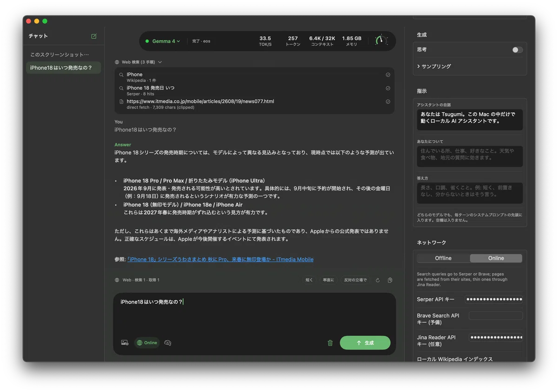Click the 生成 generate button
The image size is (558, 392).
365,343
